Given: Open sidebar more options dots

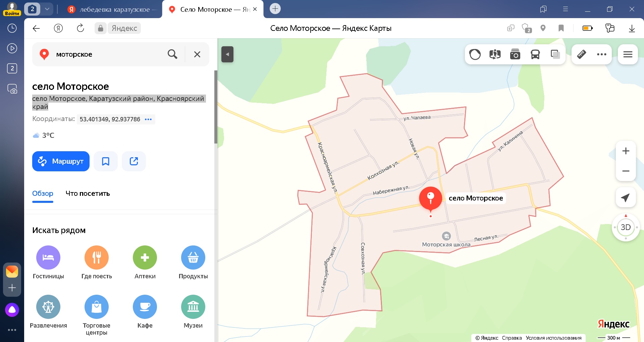Looking at the screenshot, I should [x=12, y=330].
